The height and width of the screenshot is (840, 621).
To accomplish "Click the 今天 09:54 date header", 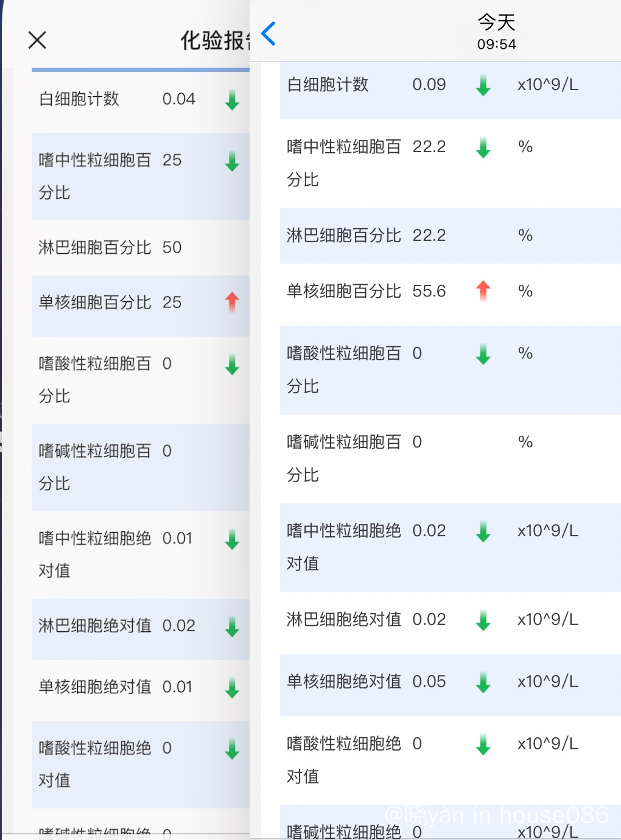I will tap(496, 32).
